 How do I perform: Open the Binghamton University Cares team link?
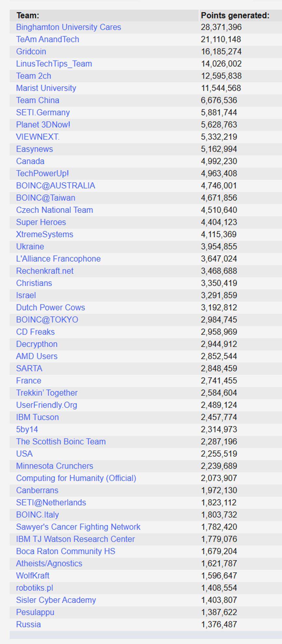(x=69, y=27)
